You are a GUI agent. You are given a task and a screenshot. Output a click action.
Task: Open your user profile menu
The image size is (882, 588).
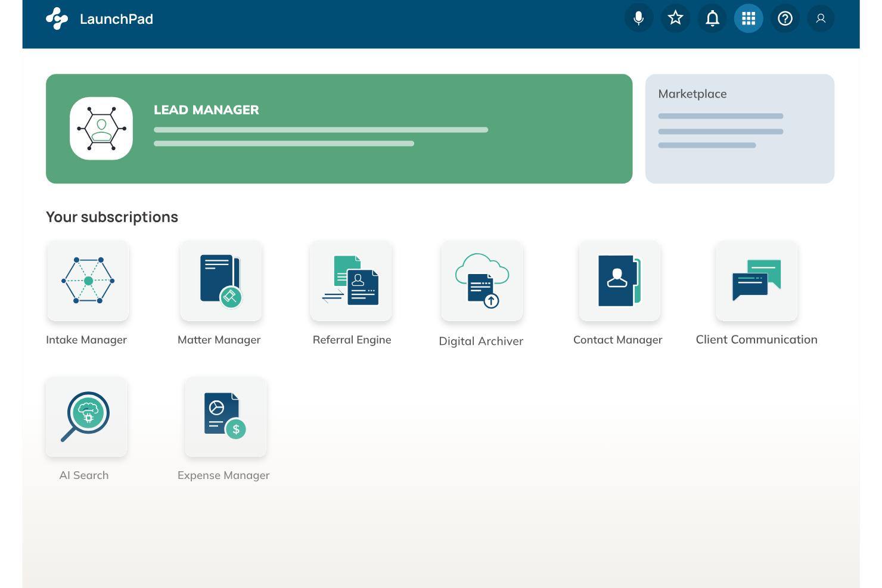coord(821,18)
